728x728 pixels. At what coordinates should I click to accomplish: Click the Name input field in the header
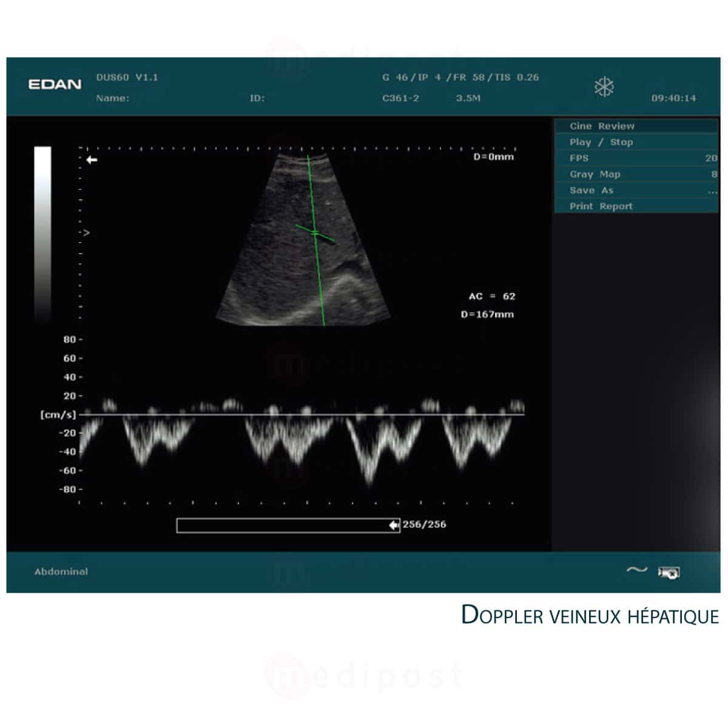(x=140, y=98)
